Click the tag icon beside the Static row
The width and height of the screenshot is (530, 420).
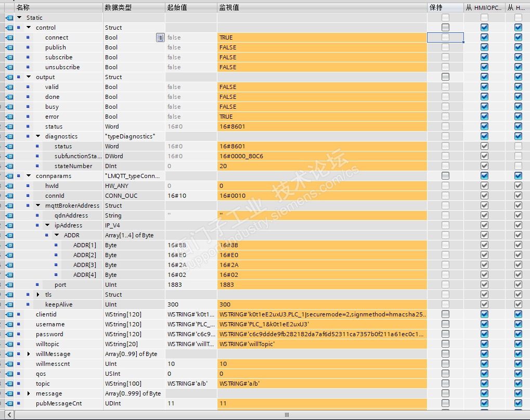(9, 18)
